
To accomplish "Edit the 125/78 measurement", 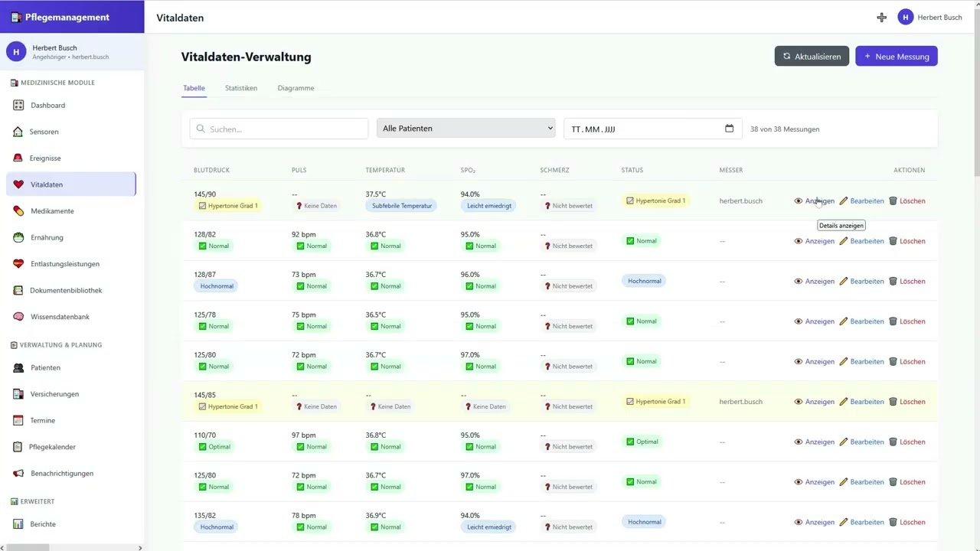I will [x=861, y=321].
